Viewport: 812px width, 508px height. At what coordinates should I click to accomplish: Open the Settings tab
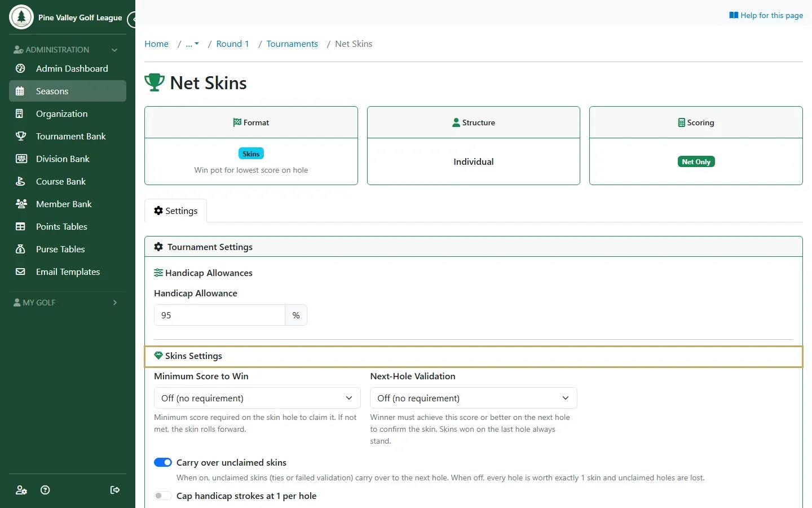coord(176,211)
